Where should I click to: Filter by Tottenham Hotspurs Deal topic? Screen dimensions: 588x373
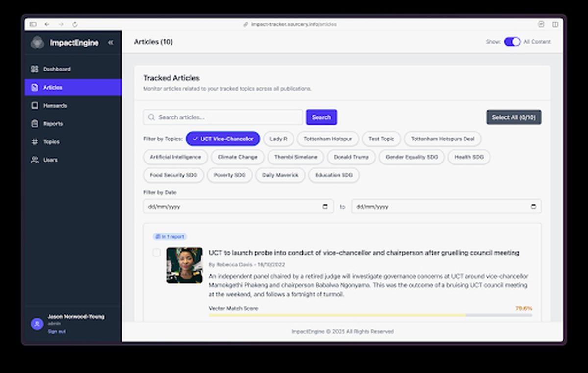[x=442, y=139]
